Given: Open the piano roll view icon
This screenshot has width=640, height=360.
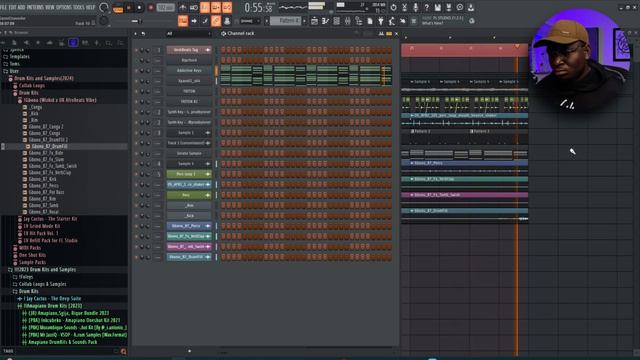Looking at the screenshot, I should pyautogui.click(x=325, y=21).
